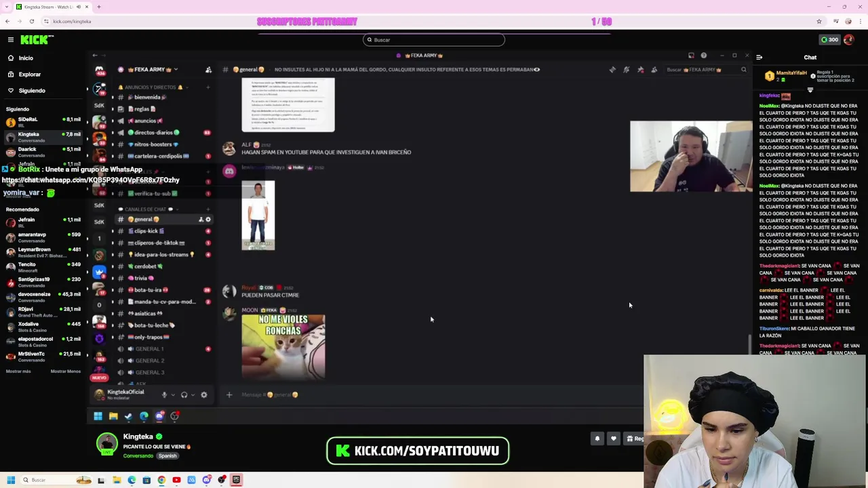The height and width of the screenshot is (488, 868).
Task: Click Kingteka name below the stream
Action: (x=138, y=437)
